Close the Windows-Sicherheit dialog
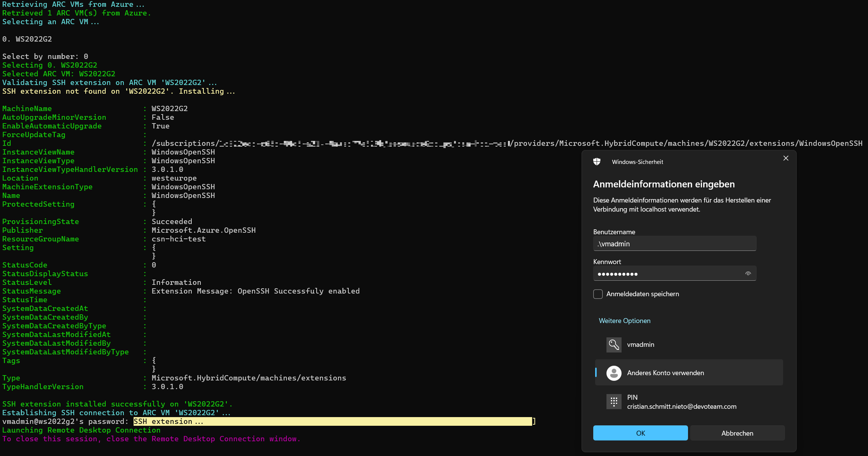This screenshot has height=456, width=868. [x=786, y=158]
